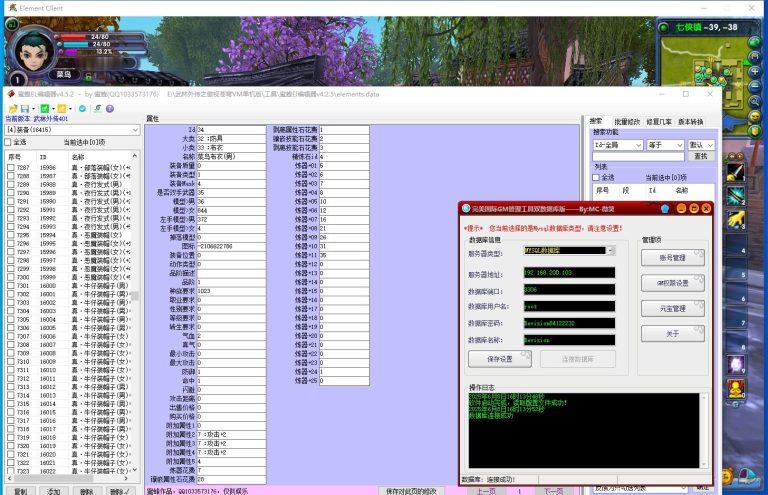This screenshot has height=495, width=768.
Task: Click the golden character item in slot 0
Action: 736,389
